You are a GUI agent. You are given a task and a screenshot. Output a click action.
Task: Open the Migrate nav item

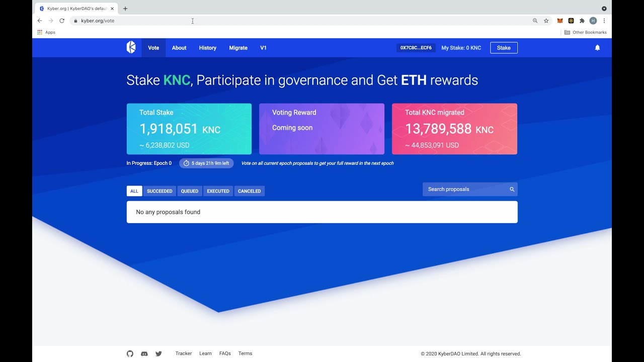[x=238, y=48]
